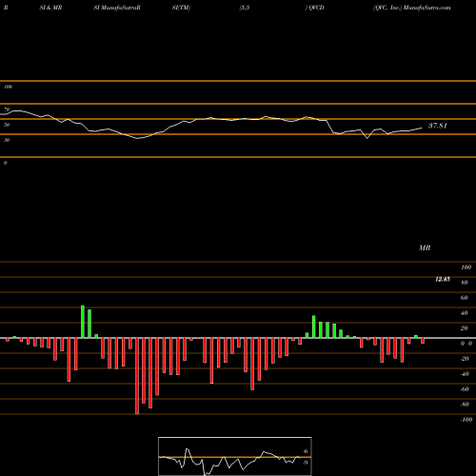Select the 12.85 momentum value label
The image size is (476, 476).
point(443,279)
